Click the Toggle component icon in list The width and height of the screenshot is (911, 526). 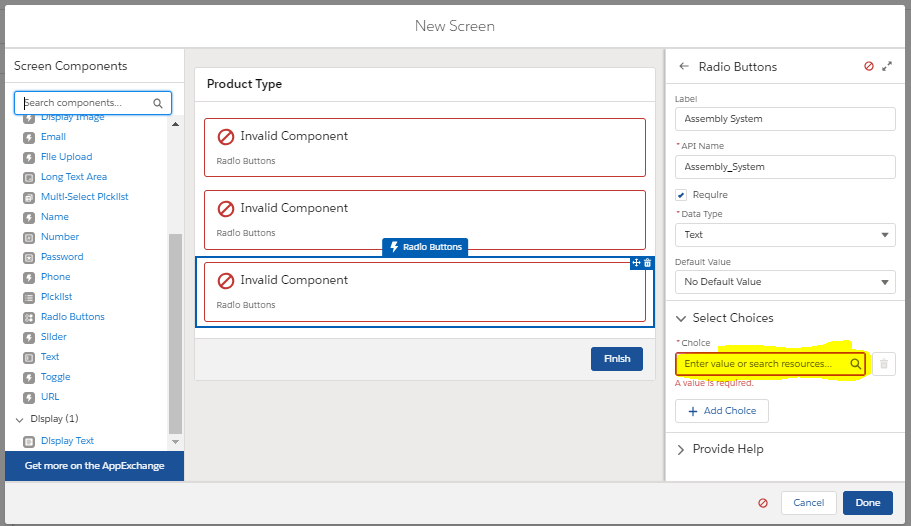[x=29, y=377]
